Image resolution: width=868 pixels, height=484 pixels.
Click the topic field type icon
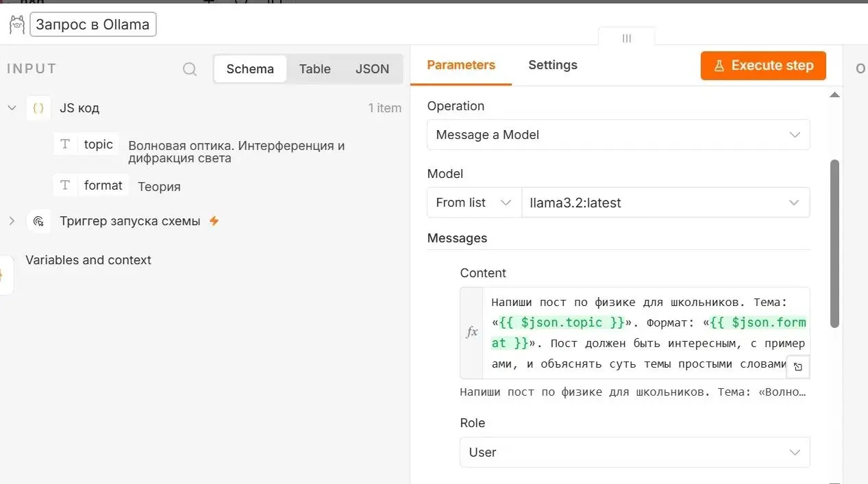click(x=65, y=144)
